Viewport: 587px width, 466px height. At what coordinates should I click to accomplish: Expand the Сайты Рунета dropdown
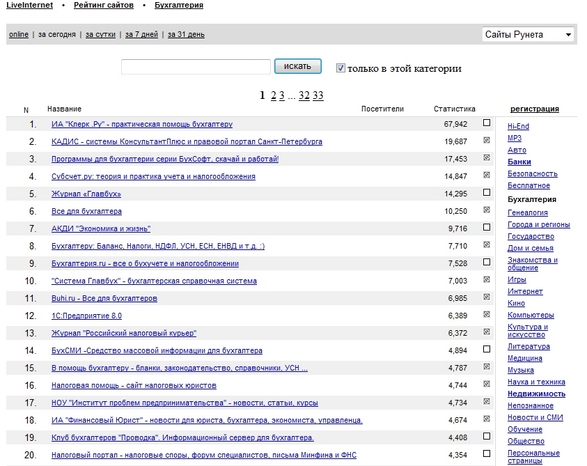pyautogui.click(x=528, y=34)
